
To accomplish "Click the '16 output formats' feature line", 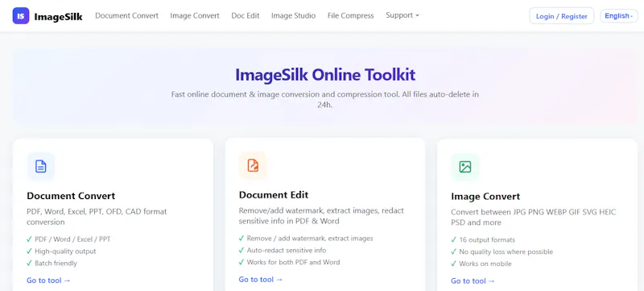I will coord(483,239).
